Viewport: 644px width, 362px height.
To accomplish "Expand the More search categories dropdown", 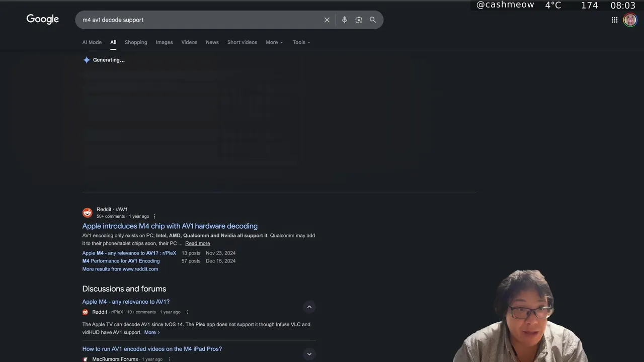I will point(274,42).
